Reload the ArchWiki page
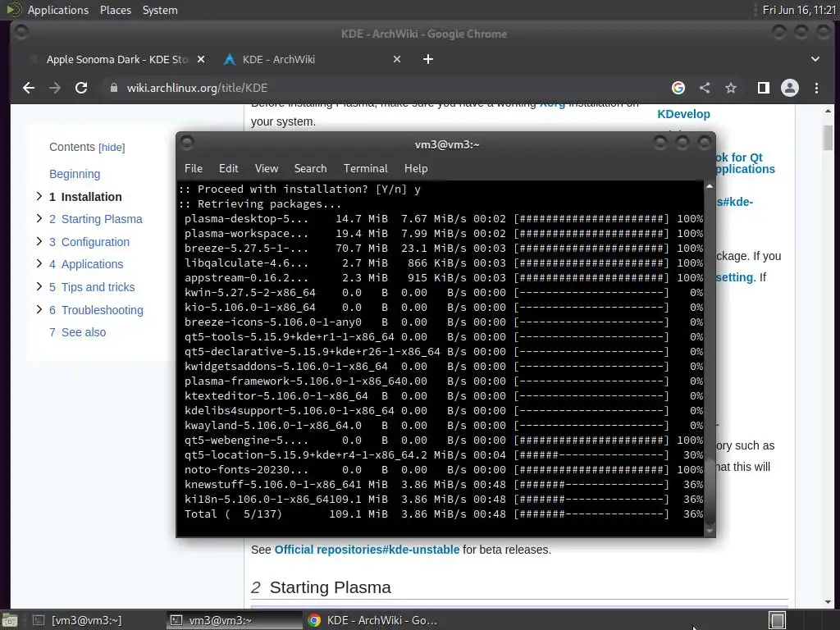Image resolution: width=840 pixels, height=630 pixels. point(81,88)
